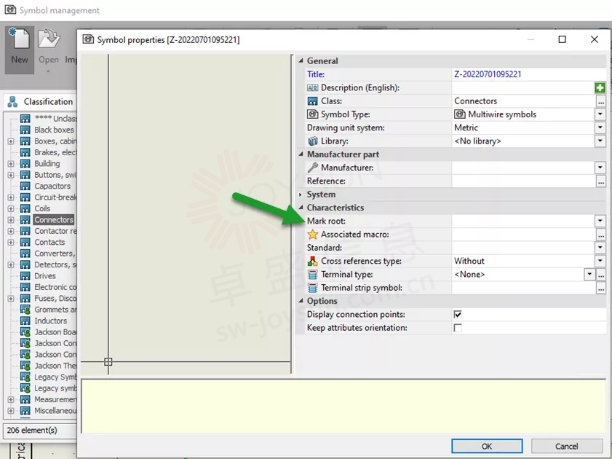Click the Manufacturer wrench icon
The width and height of the screenshot is (612, 459).
[x=312, y=168]
